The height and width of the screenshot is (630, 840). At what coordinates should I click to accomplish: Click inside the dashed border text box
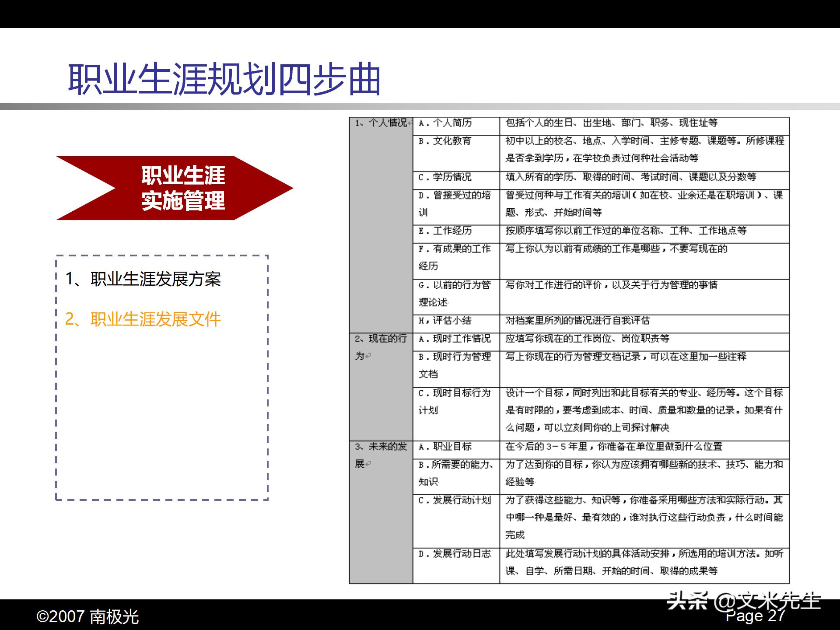click(162, 416)
